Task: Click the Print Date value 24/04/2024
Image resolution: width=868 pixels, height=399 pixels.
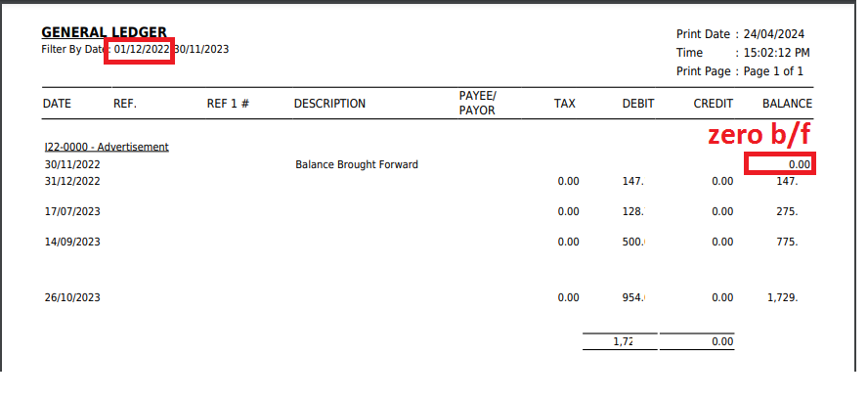Action: [776, 33]
